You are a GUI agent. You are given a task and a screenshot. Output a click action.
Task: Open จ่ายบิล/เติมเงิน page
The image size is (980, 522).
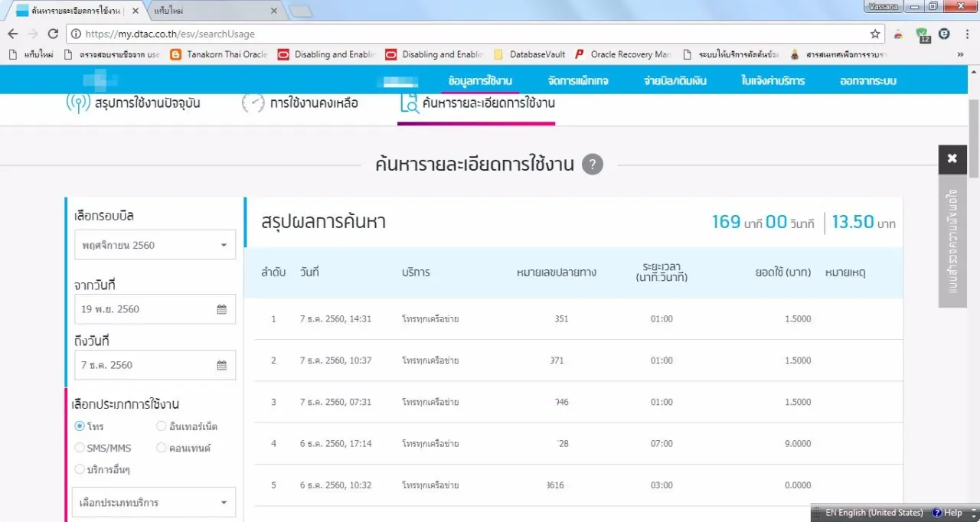[x=675, y=81]
